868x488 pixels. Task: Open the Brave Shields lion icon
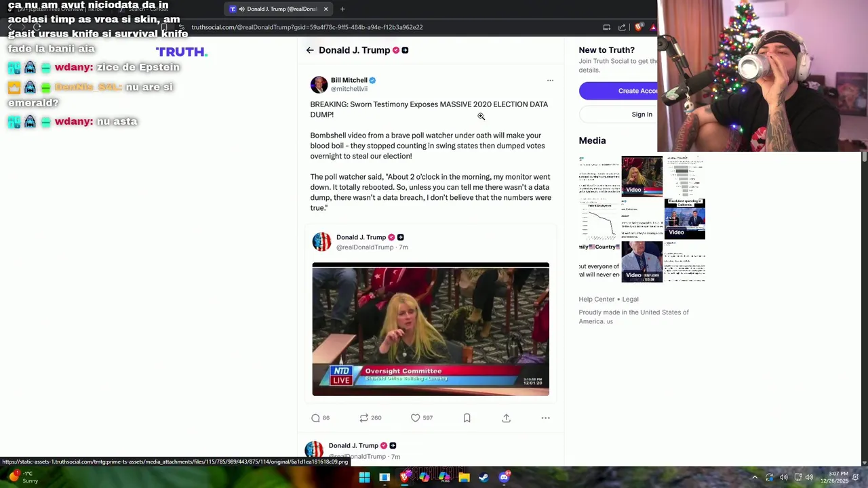pyautogui.click(x=638, y=27)
